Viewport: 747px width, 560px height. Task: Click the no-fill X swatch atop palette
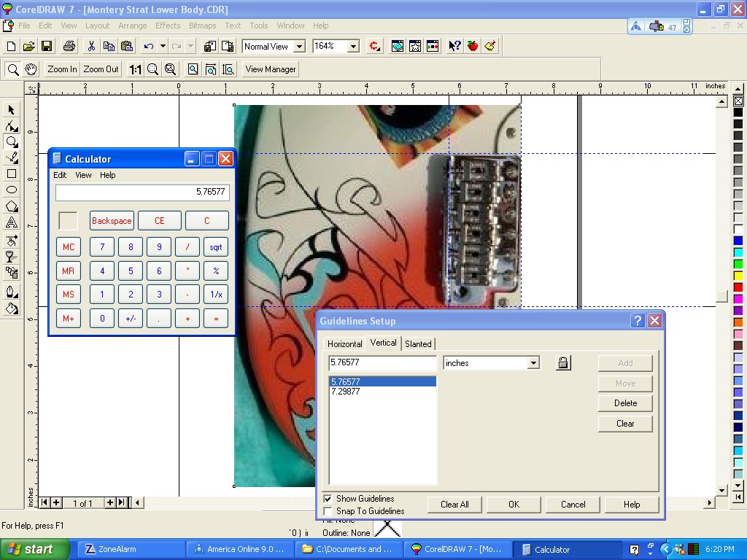point(738,101)
